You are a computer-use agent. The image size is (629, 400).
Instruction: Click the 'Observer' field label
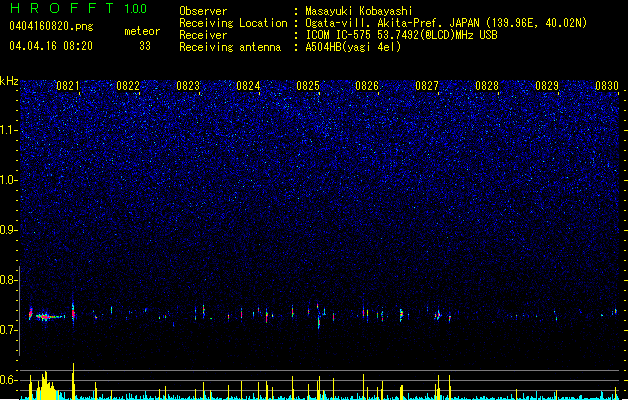coord(203,11)
